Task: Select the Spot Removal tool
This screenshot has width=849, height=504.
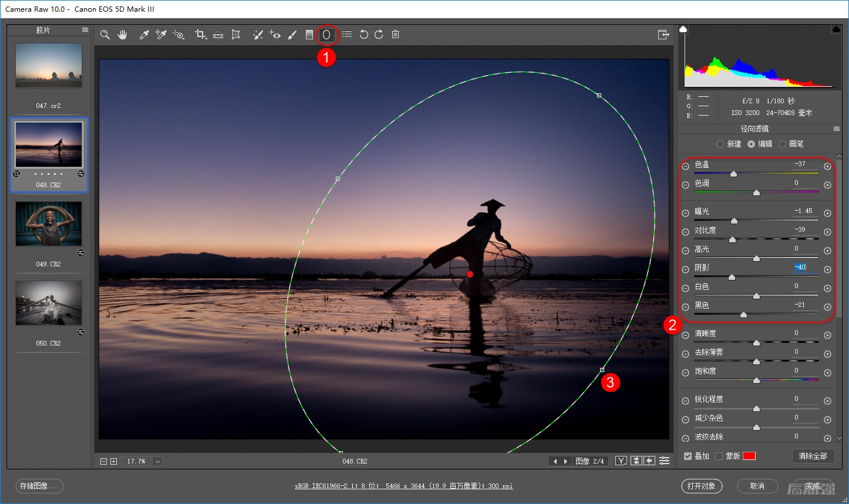Action: [x=257, y=35]
